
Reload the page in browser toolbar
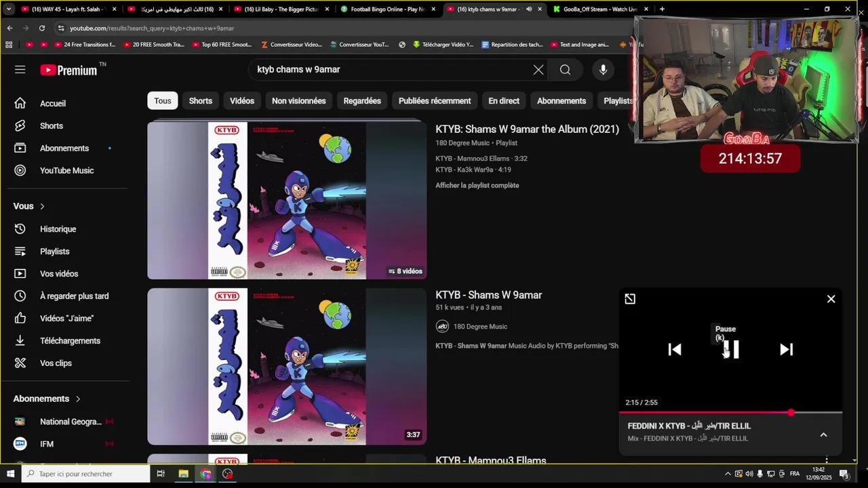pyautogui.click(x=42, y=28)
